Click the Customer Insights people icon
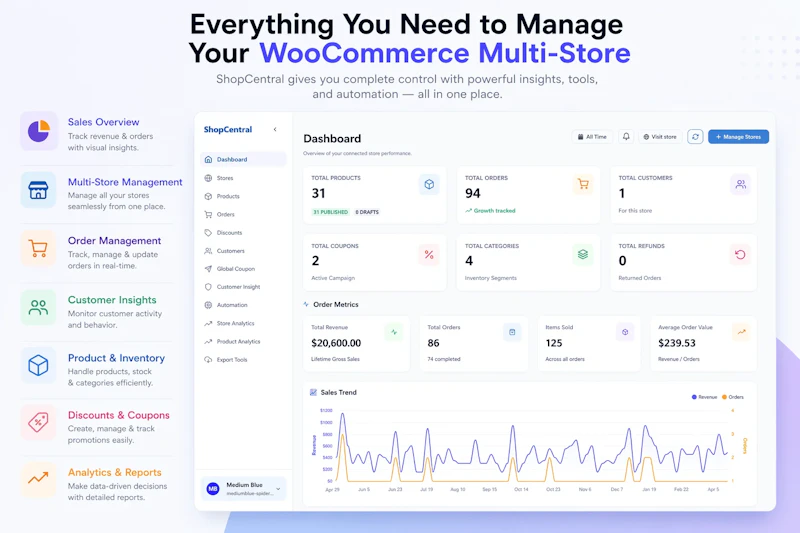This screenshot has height=533, width=800. tap(38, 308)
